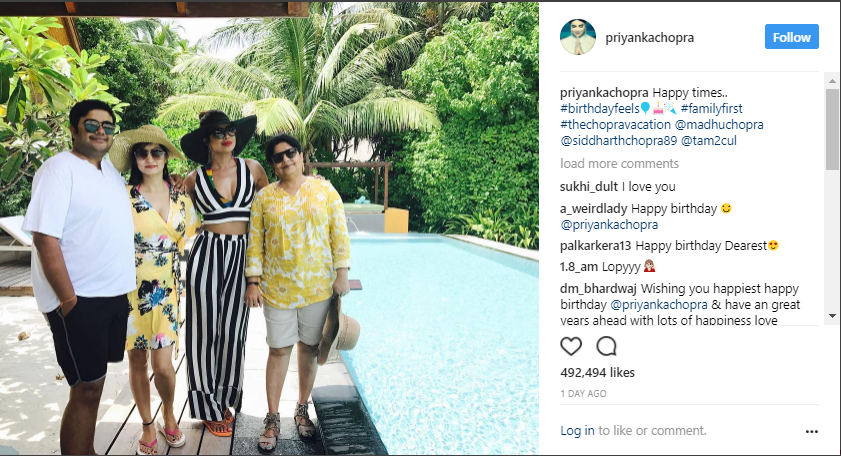Open the #familyfirst hashtag
The height and width of the screenshot is (456, 841).
712,108
